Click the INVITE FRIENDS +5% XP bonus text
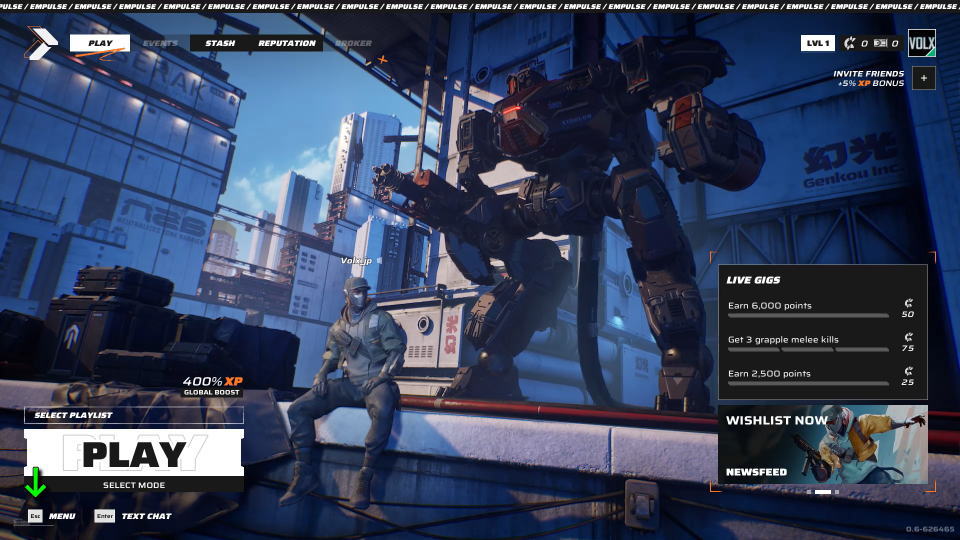The image size is (960, 540). tap(869, 78)
